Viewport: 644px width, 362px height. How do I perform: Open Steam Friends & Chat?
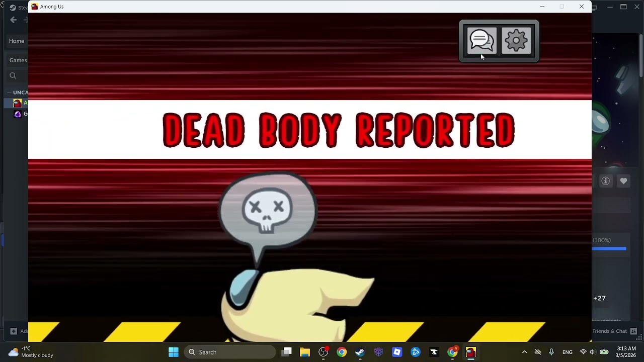pyautogui.click(x=610, y=331)
